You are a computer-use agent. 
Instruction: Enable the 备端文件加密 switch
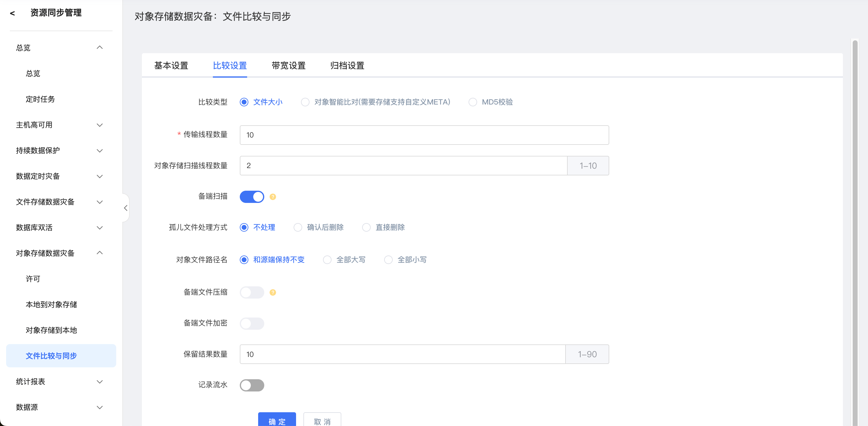tap(252, 323)
